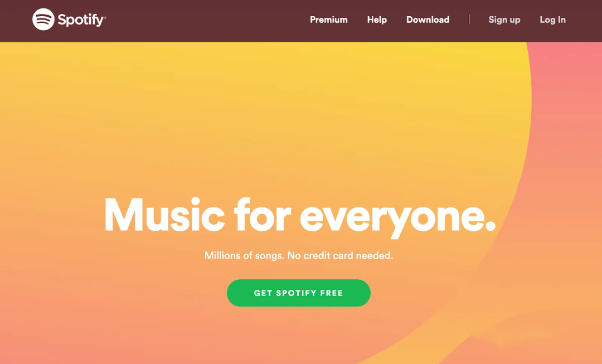This screenshot has height=364, width=602.
Task: Click the Sign up link
Action: coord(504,20)
